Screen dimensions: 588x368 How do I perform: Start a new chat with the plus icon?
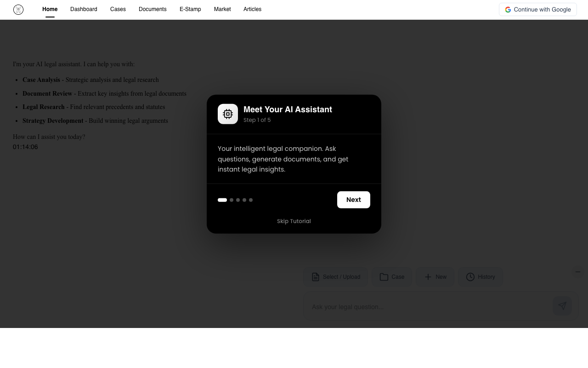pyautogui.click(x=428, y=277)
